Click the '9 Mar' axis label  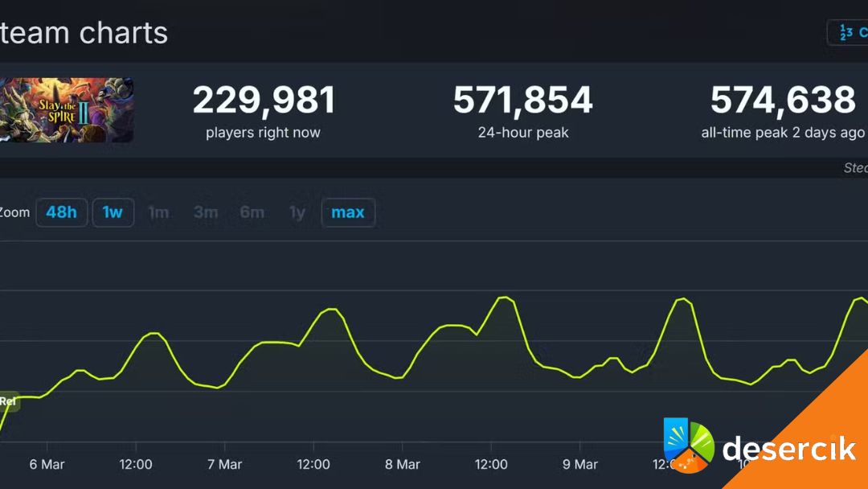click(x=579, y=465)
